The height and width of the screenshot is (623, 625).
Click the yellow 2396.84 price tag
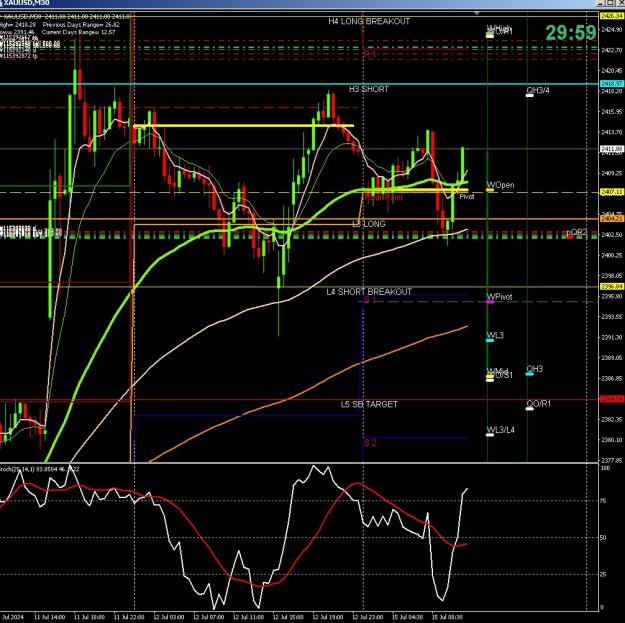tap(611, 287)
